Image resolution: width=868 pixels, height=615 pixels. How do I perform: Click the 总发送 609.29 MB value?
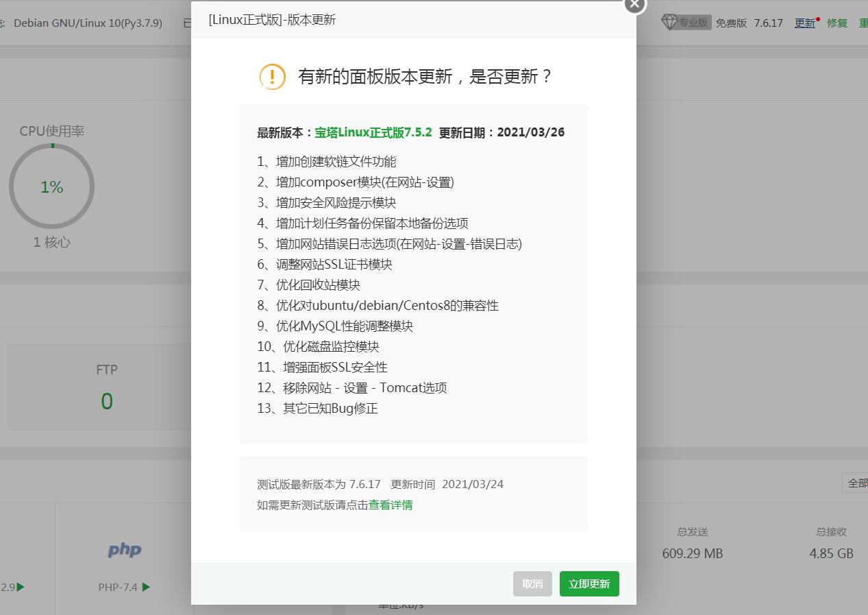[693, 553]
